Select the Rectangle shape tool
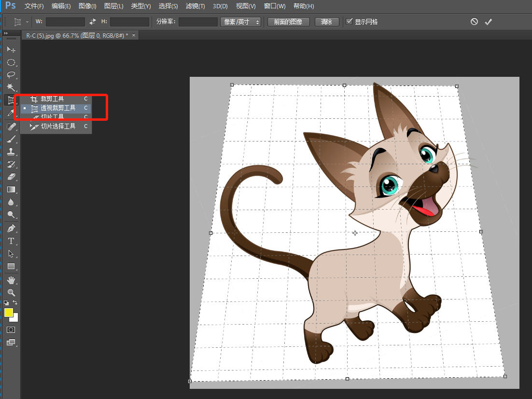This screenshot has width=532, height=399. (x=11, y=266)
